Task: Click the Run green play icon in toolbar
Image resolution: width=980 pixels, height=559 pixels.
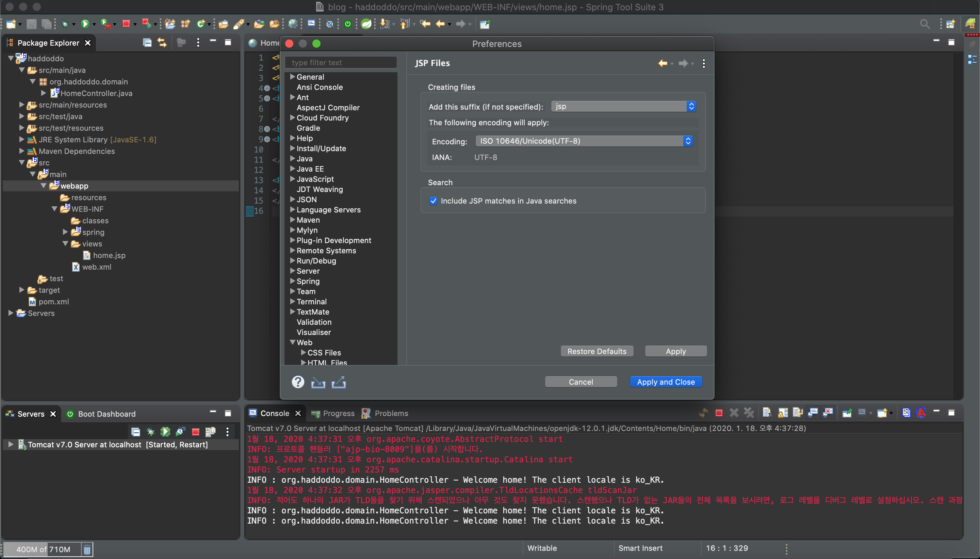Action: point(85,24)
